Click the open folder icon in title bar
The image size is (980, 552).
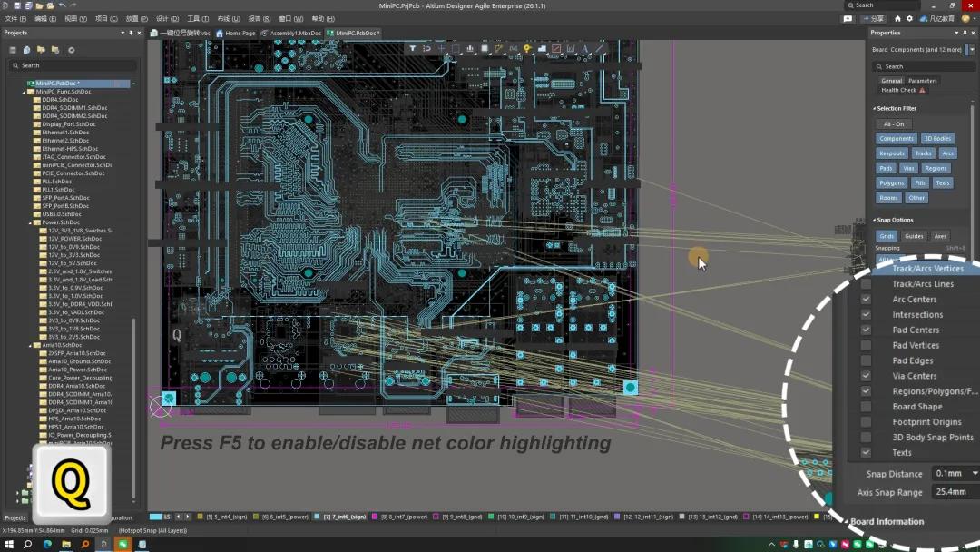[x=39, y=5]
